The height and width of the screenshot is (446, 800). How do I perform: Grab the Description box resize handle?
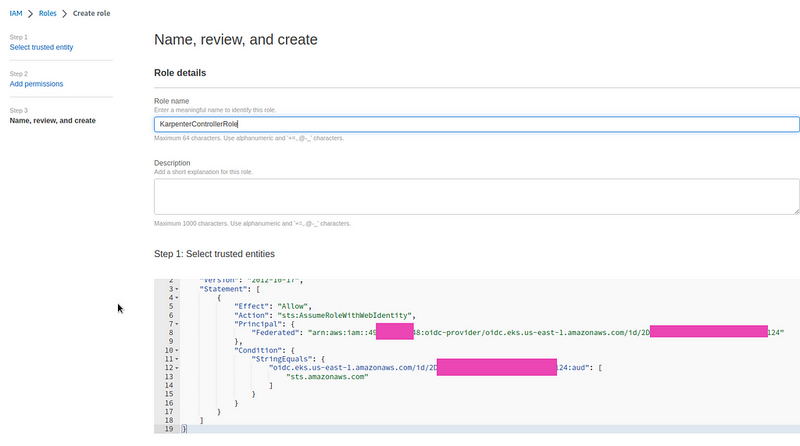795,210
